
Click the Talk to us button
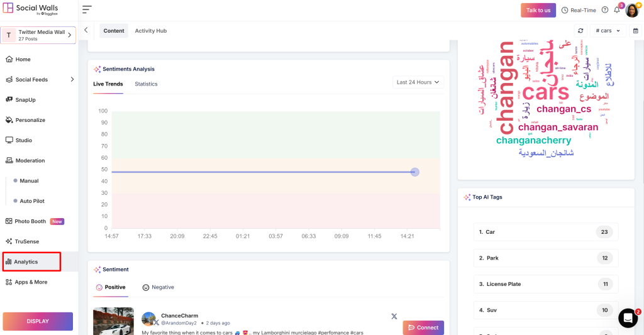(x=538, y=10)
